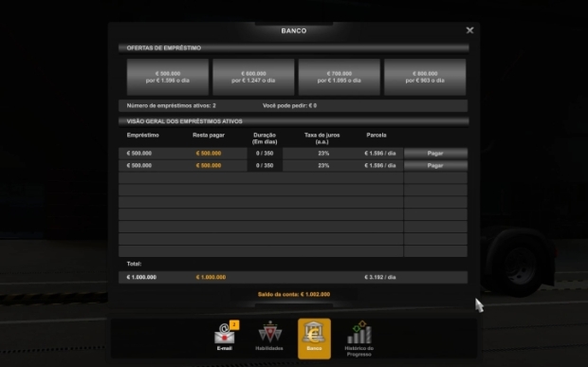
Task: Open the Habilidades skills icon
Action: (x=269, y=337)
